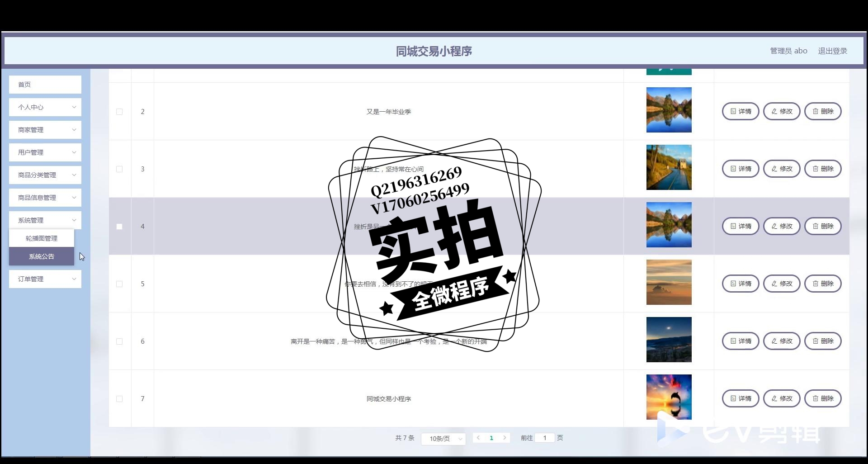Open the row 6 night sky thumbnail
868x464 pixels.
click(669, 340)
